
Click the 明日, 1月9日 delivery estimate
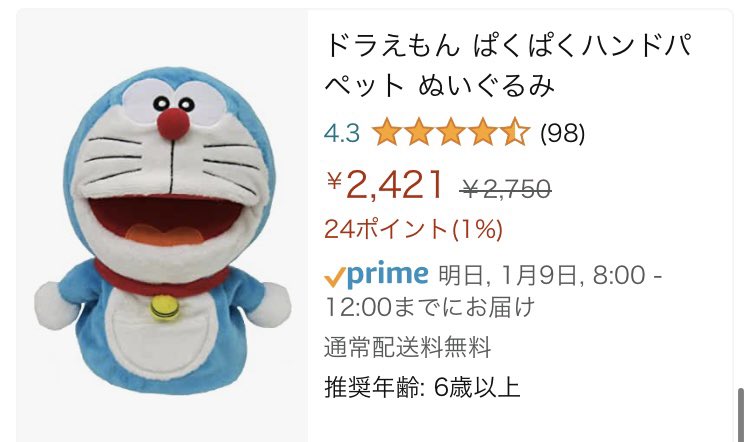tap(494, 291)
